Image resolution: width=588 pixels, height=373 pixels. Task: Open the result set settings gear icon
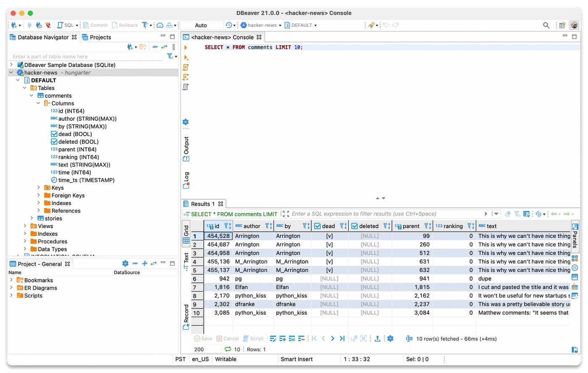coord(391,339)
